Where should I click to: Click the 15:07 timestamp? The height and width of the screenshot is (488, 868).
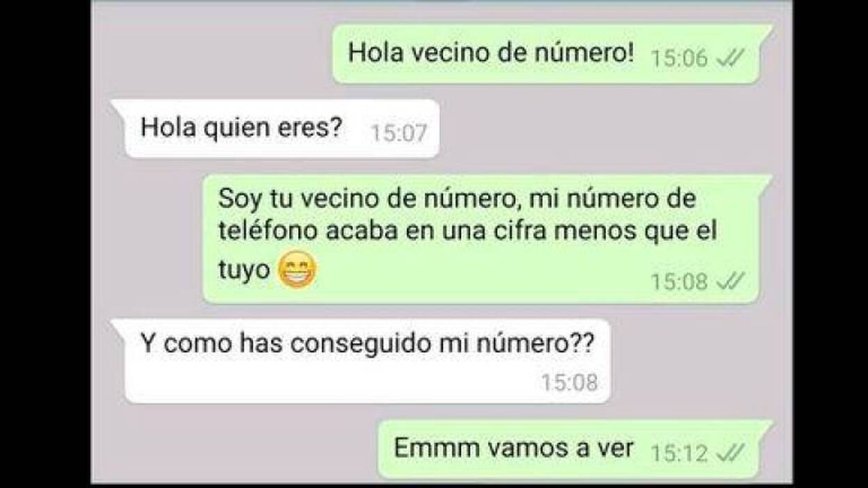pyautogui.click(x=399, y=133)
